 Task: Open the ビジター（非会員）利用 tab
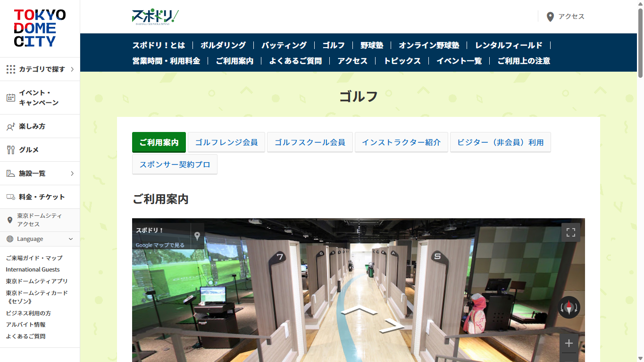click(501, 142)
